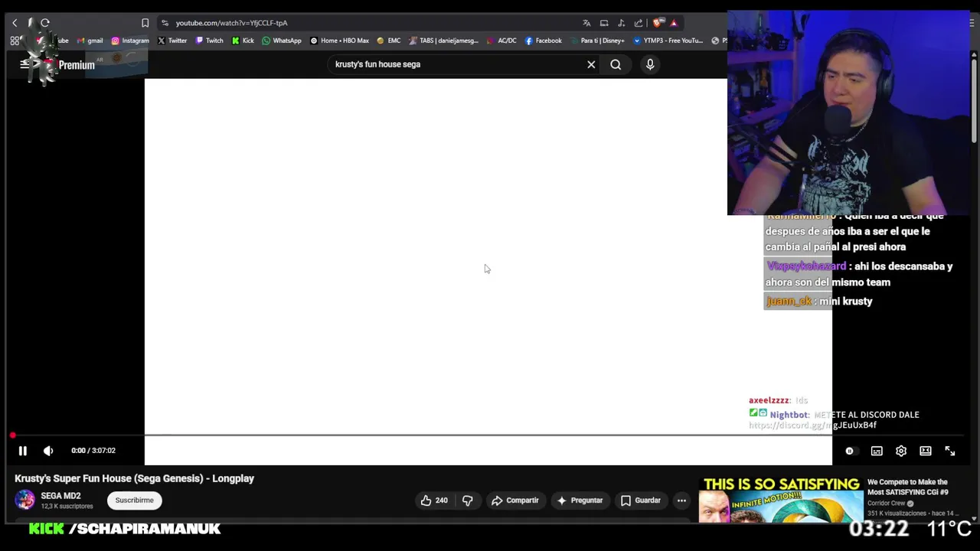The image size is (980, 551).
Task: Dislike the video with the thumbs-down button
Action: click(x=468, y=500)
